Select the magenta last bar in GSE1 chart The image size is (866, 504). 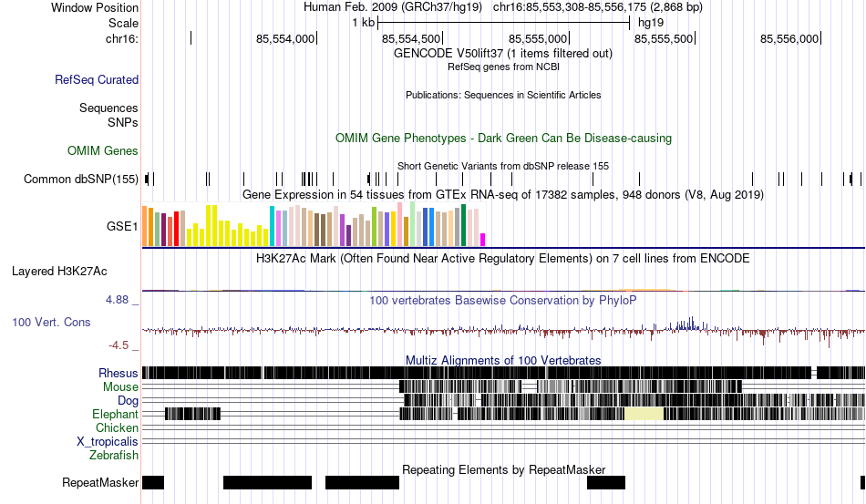(482, 240)
